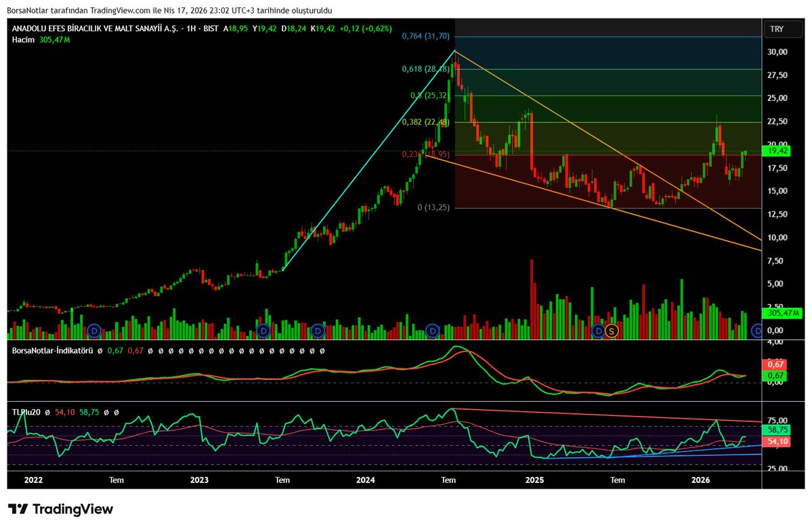Click the 22,50 price axis label
Screen dimensions: 812x529
coord(777,121)
